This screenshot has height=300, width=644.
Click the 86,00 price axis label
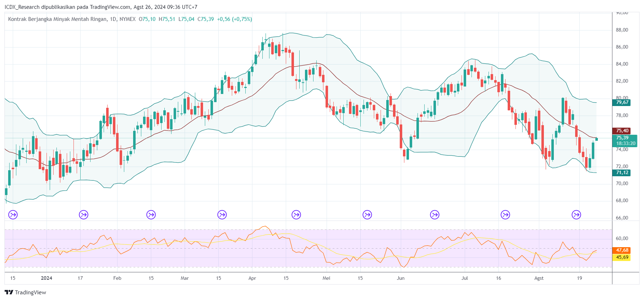[622, 47]
